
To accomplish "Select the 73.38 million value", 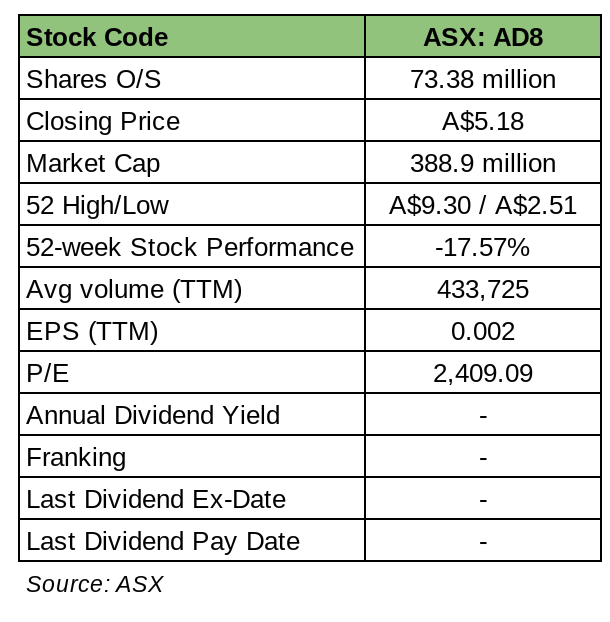I will [483, 80].
